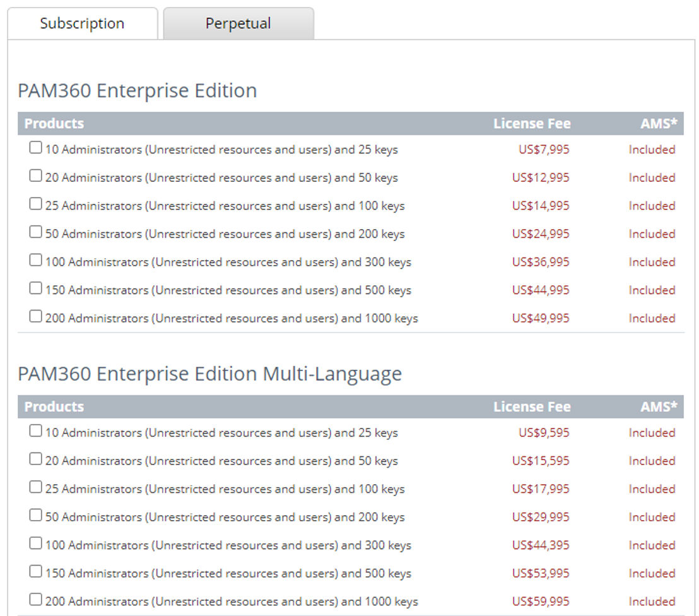Open the Perpetual pricing tab
Screen dimensions: 699x616
click(x=238, y=23)
